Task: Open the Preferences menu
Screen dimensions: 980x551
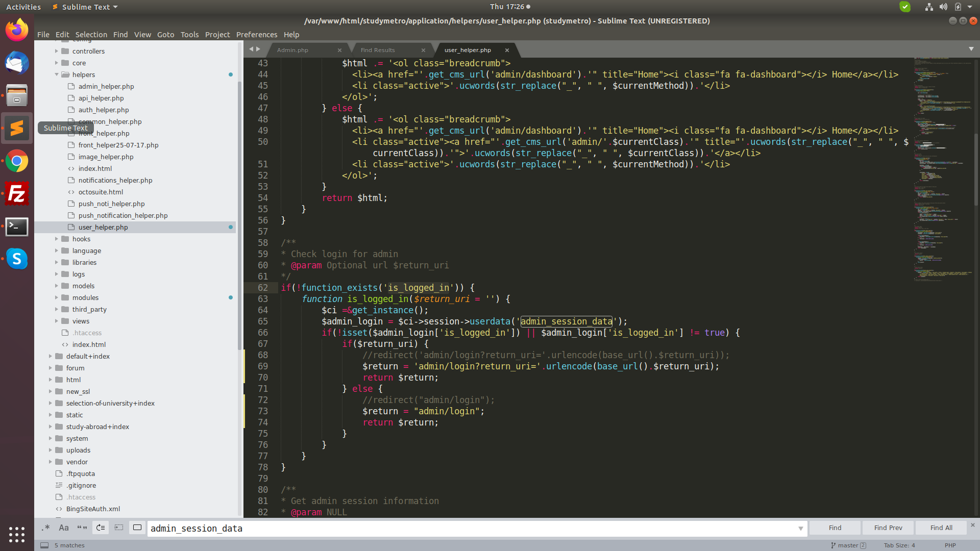Action: point(257,35)
